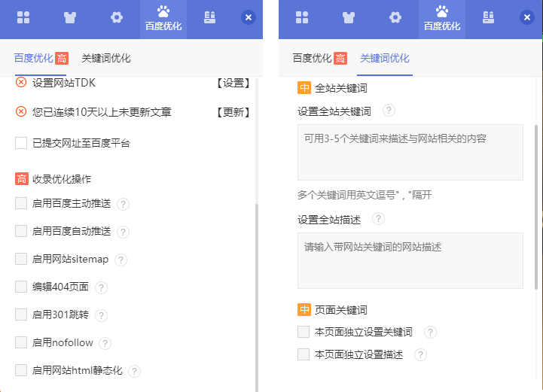Screen dimensions: 543x392
Task: Open the gear settings icon in left panel
Action: point(116,17)
